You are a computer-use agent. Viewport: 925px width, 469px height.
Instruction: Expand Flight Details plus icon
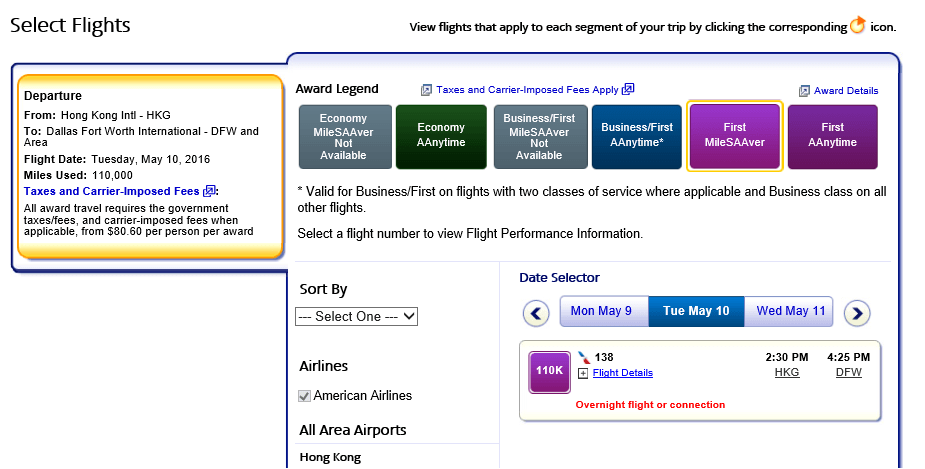click(x=583, y=373)
